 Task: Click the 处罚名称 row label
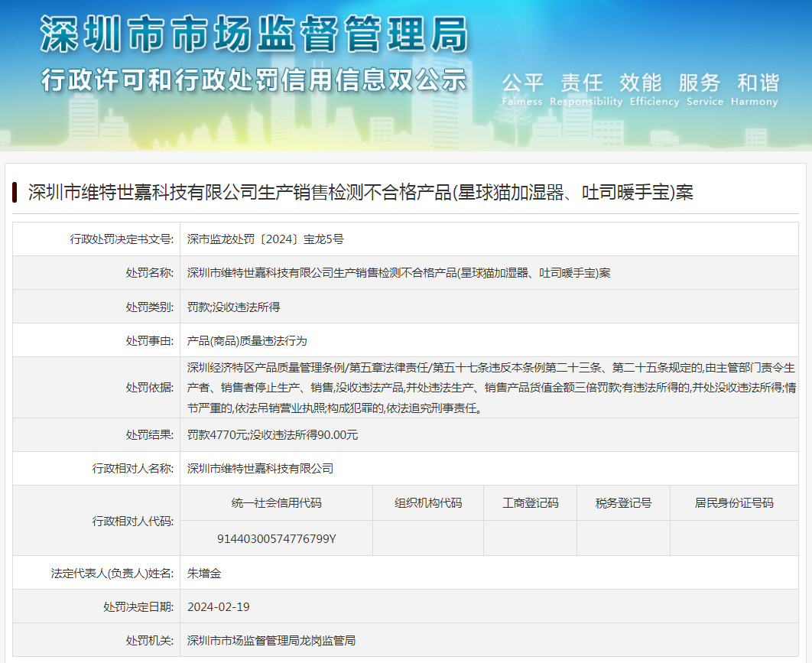tap(149, 273)
